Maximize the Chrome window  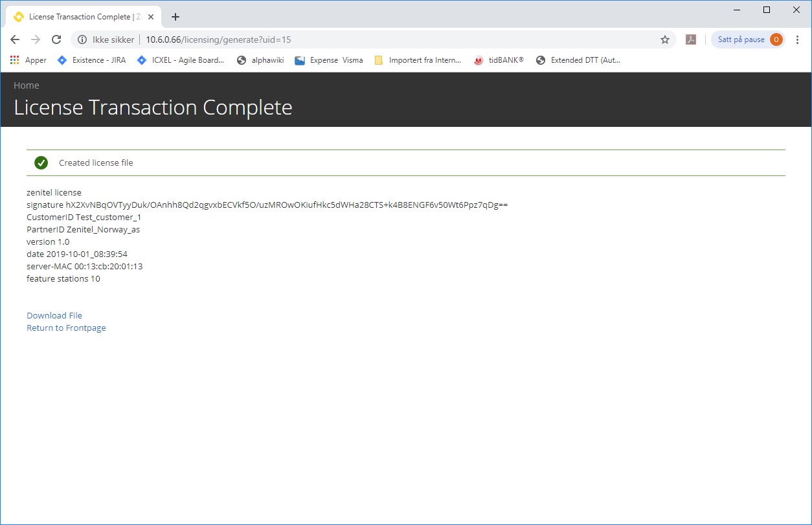tap(767, 10)
